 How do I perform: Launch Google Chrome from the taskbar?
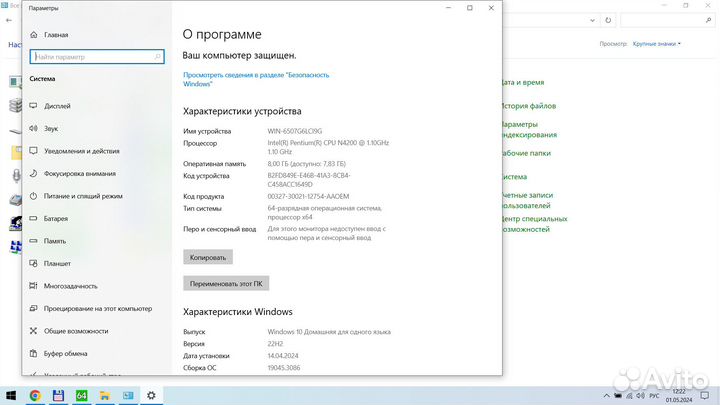(x=35, y=395)
